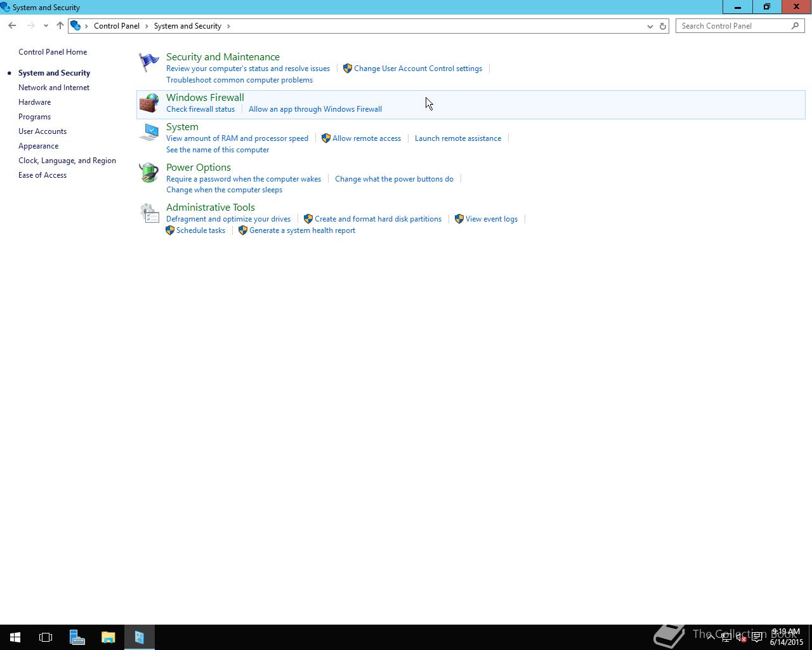Open Schedule tasks
This screenshot has height=650, width=812.
[x=200, y=230]
